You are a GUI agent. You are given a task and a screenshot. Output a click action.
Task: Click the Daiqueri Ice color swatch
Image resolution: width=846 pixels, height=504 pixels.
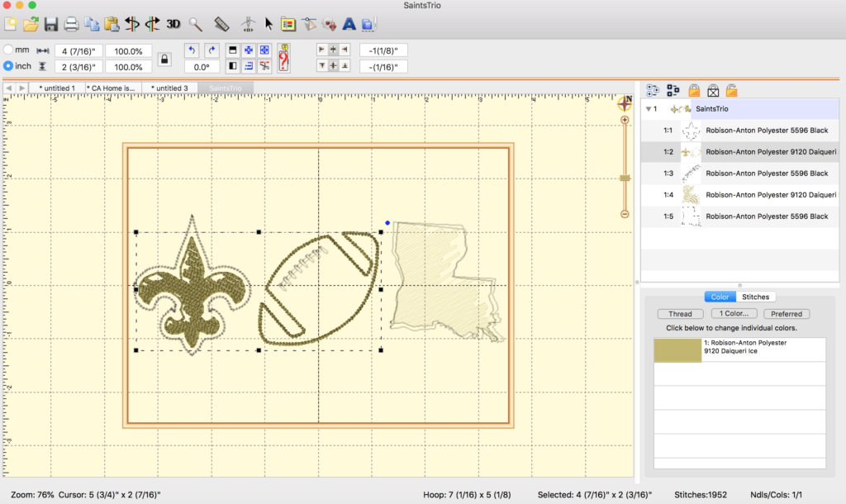(x=679, y=349)
